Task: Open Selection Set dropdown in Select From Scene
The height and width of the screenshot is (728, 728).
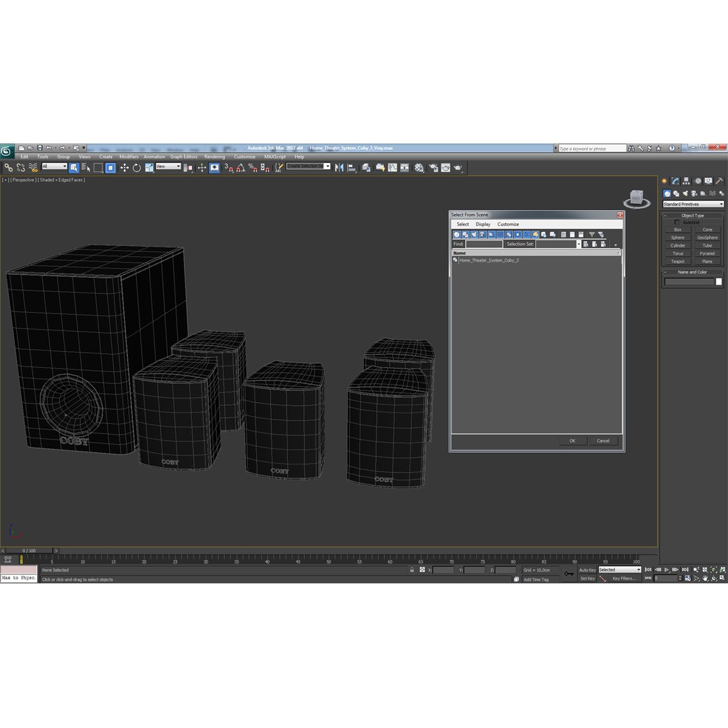Action: (x=578, y=244)
